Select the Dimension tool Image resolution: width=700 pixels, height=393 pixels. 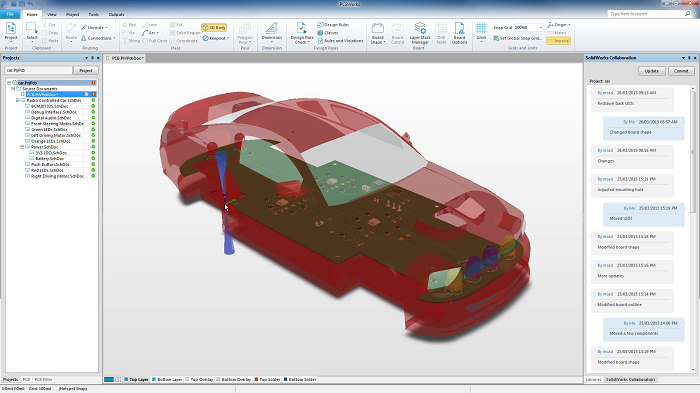271,33
